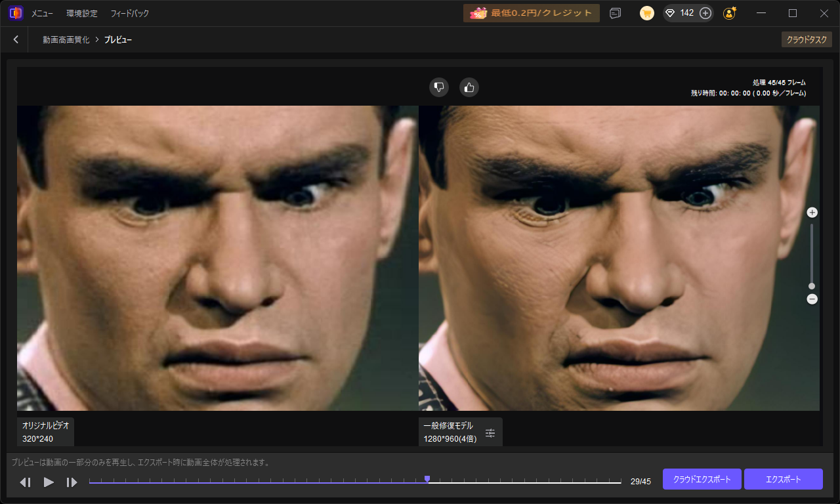Open the クラウドタスク panel
Image resolution: width=840 pixels, height=504 pixels.
(x=807, y=40)
